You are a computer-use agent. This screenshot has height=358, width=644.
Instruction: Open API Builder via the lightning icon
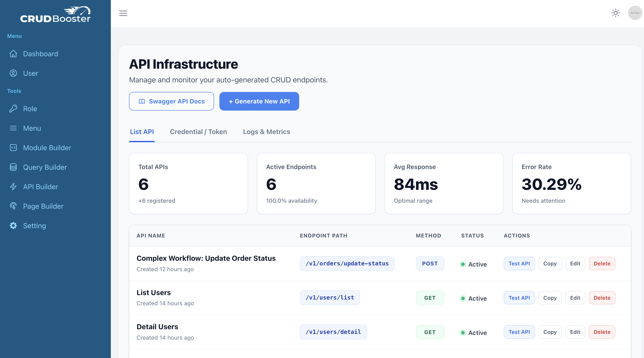click(x=13, y=187)
